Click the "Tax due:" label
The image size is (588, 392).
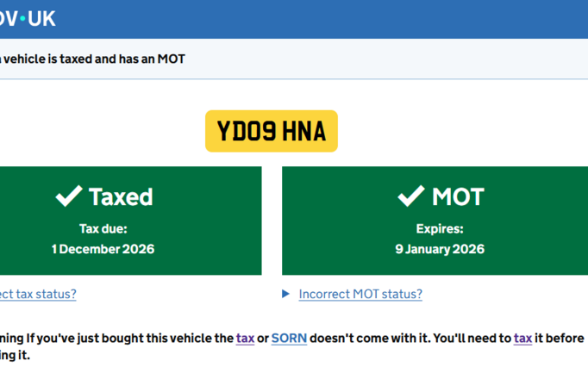[x=103, y=229]
